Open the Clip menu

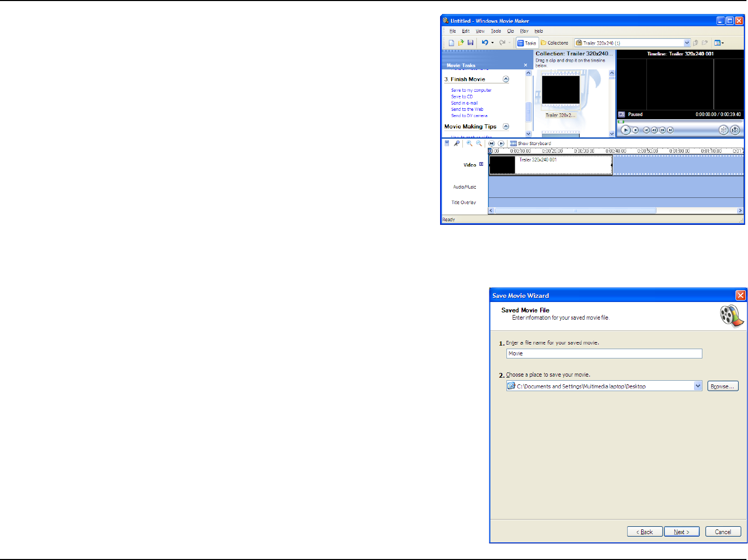pyautogui.click(x=511, y=31)
